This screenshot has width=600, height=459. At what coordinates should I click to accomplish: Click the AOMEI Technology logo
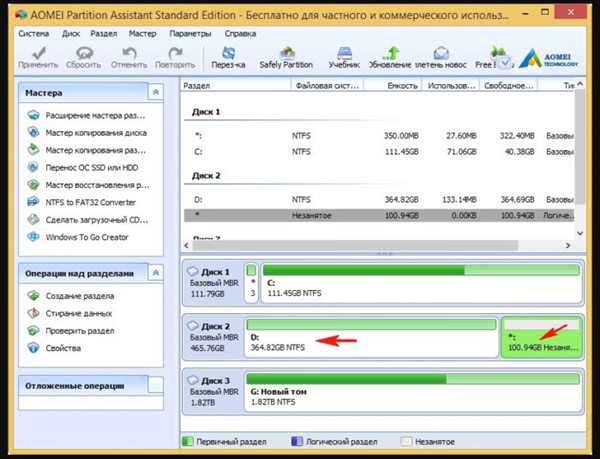pyautogui.click(x=549, y=59)
